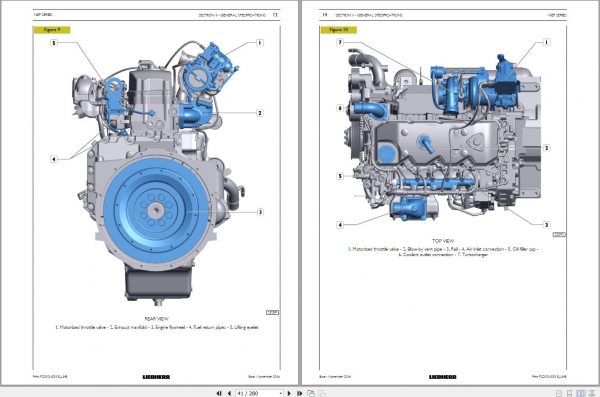Click the TOP VIEW caption
600x397 pixels.
[443, 241]
